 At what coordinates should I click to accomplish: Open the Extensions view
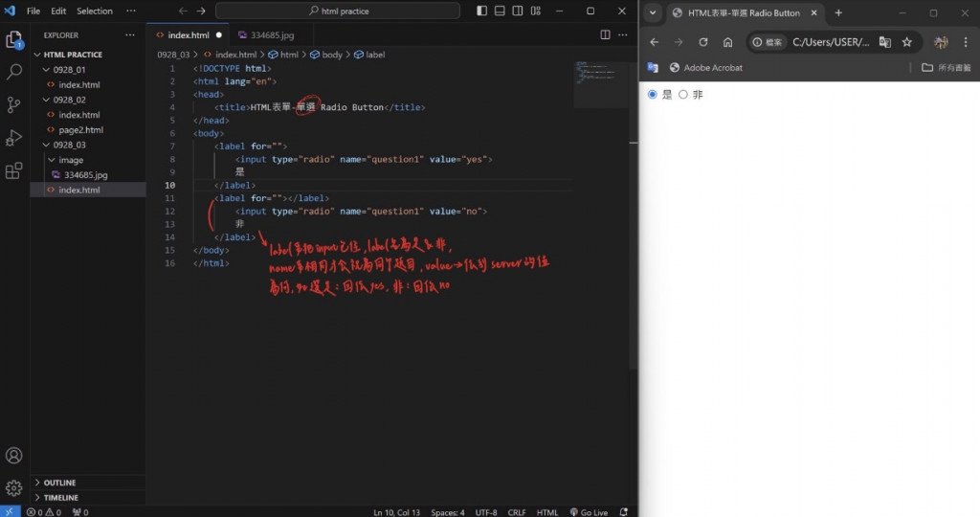[x=13, y=170]
